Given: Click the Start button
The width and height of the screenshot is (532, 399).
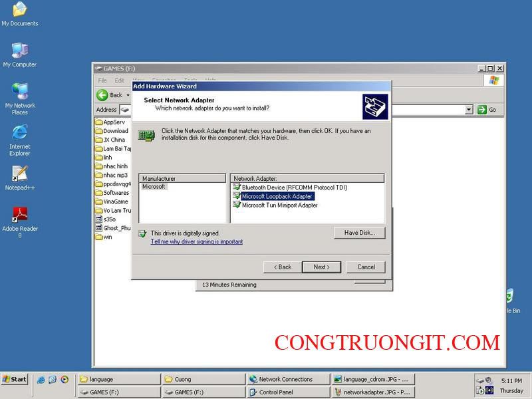Looking at the screenshot, I should (x=15, y=379).
